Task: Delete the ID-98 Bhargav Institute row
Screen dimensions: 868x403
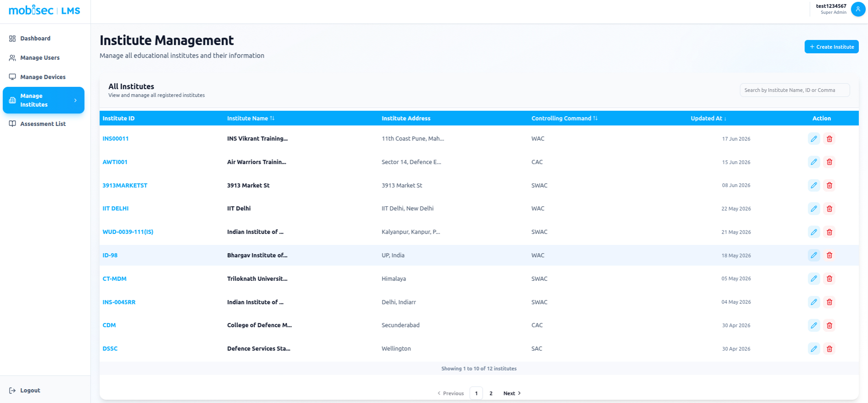Action: point(829,255)
